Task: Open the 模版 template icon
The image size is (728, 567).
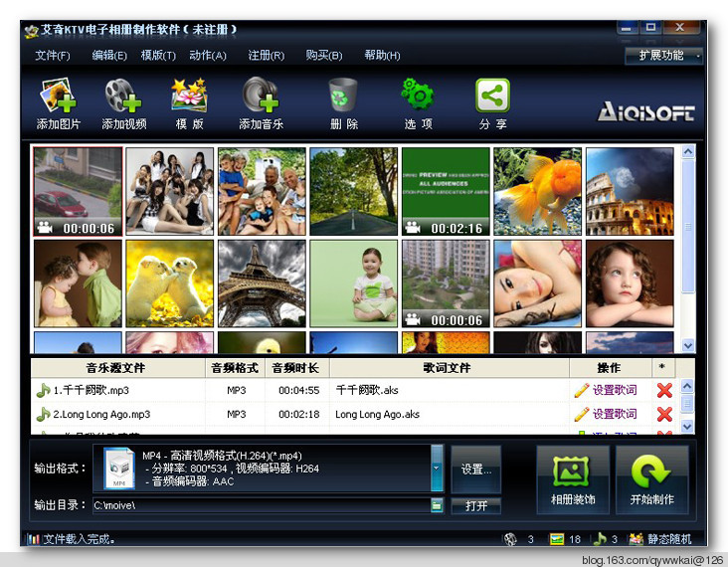Action: [189, 95]
